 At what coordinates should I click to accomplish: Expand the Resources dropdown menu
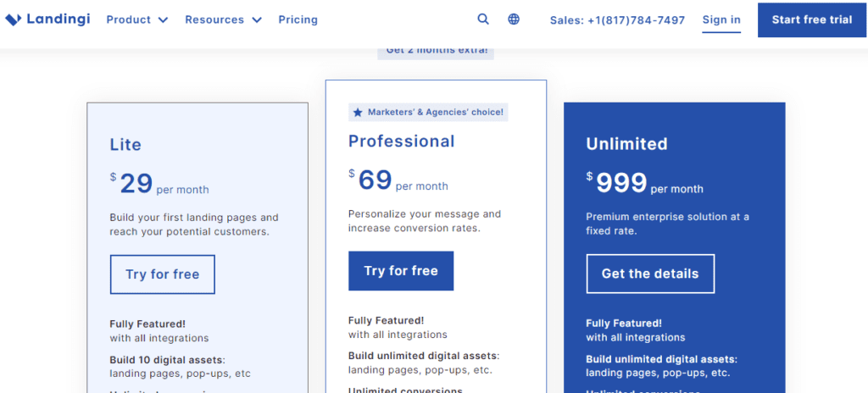coord(224,19)
